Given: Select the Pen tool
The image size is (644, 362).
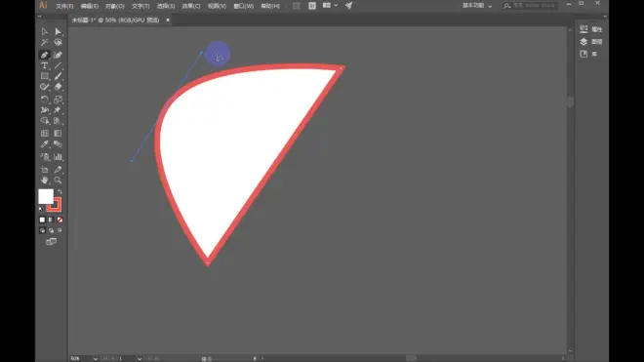Looking at the screenshot, I should point(44,55).
